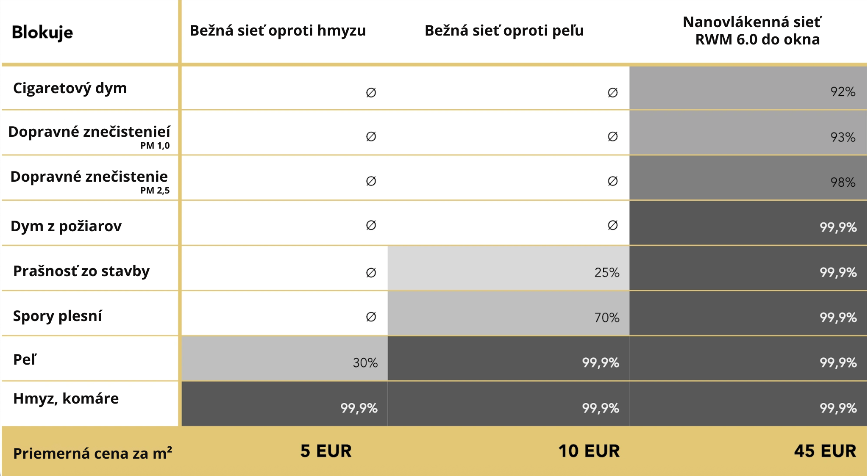The height and width of the screenshot is (476, 868).
Task: Select the Bežná sieť oproti peľu header
Action: point(504,30)
